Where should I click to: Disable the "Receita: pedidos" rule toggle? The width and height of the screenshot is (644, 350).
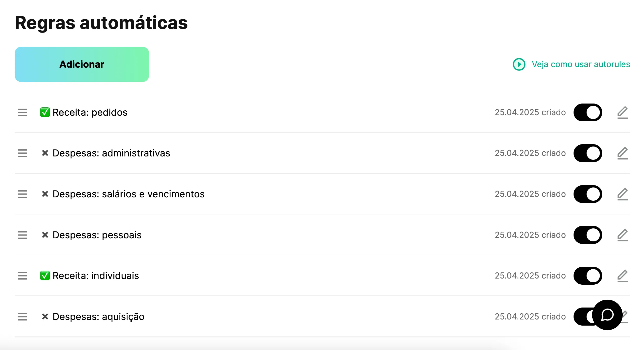[588, 112]
